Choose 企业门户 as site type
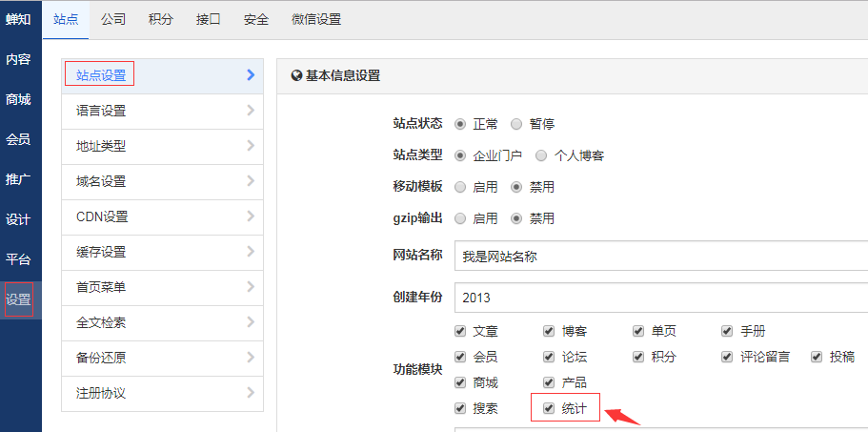The height and width of the screenshot is (432, 868). click(460, 155)
